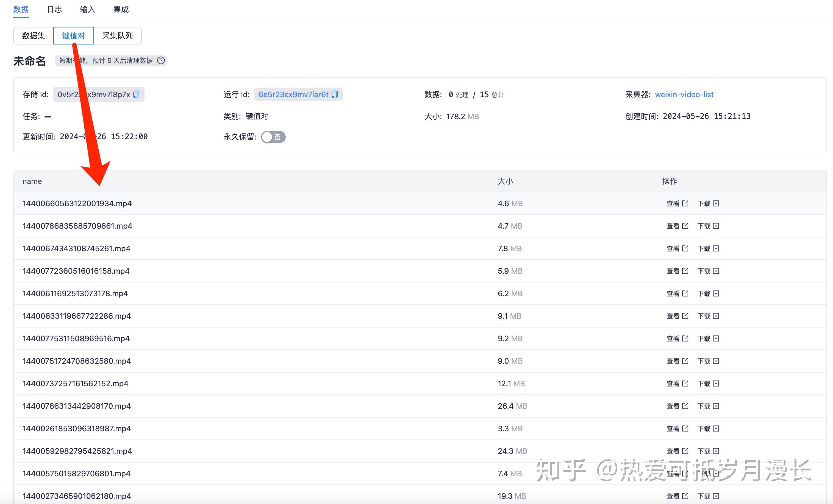Click file name 14400766313442908170.mp4
This screenshot has width=833, height=504.
(x=76, y=406)
